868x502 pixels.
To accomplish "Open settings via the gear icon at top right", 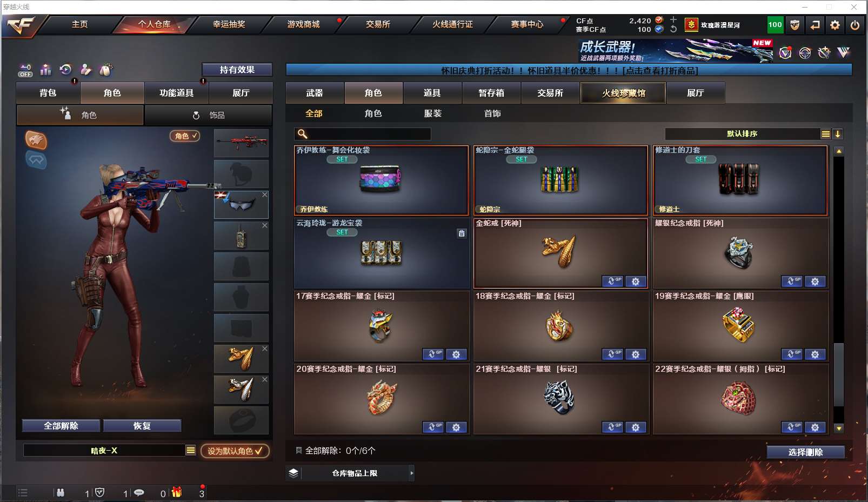I will pos(835,25).
